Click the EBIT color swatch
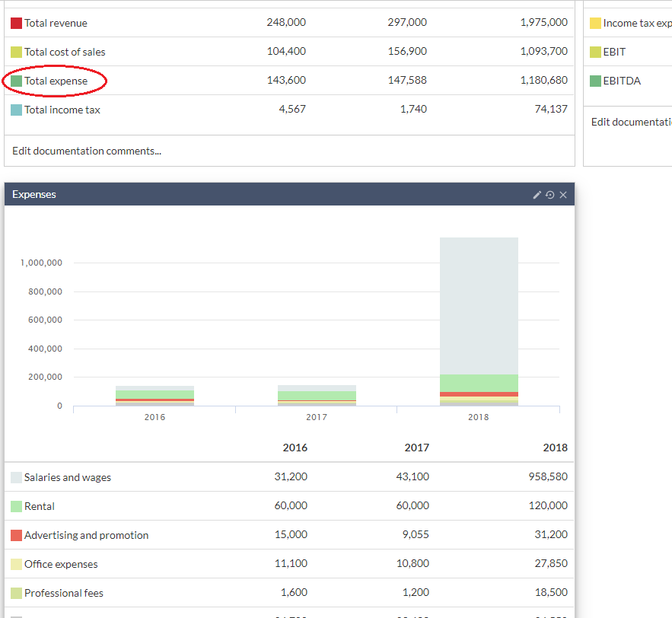Screen dimensions: 672x618 pyautogui.click(x=595, y=52)
